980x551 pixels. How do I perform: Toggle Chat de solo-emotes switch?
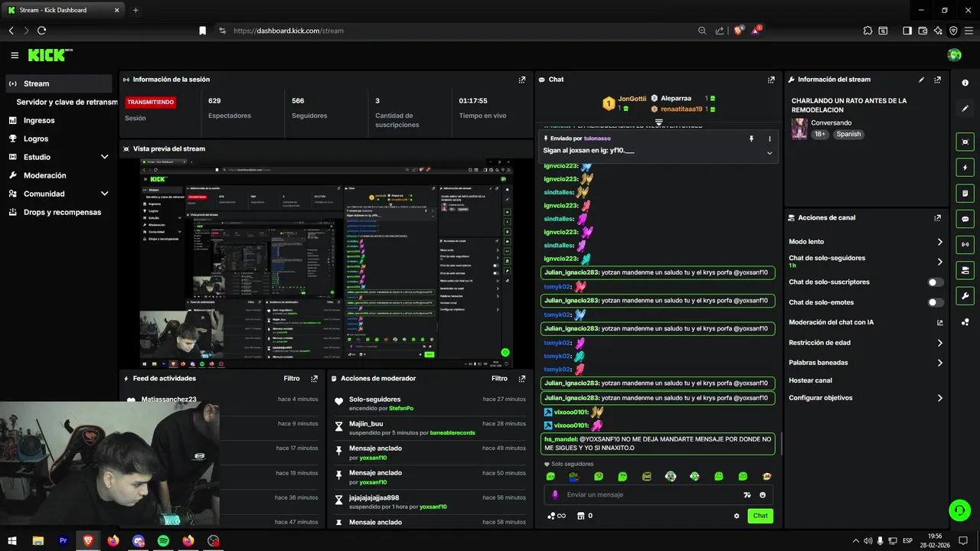coord(935,302)
